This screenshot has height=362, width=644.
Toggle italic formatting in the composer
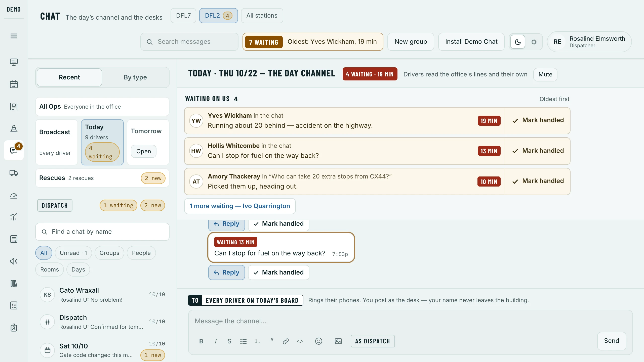click(x=216, y=341)
